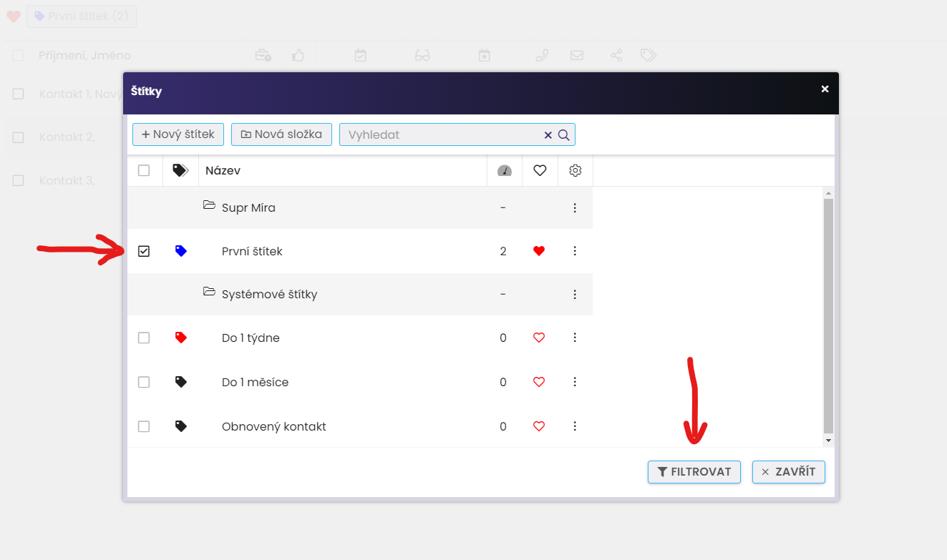
Task: Open the gear settings column icon
Action: click(576, 170)
